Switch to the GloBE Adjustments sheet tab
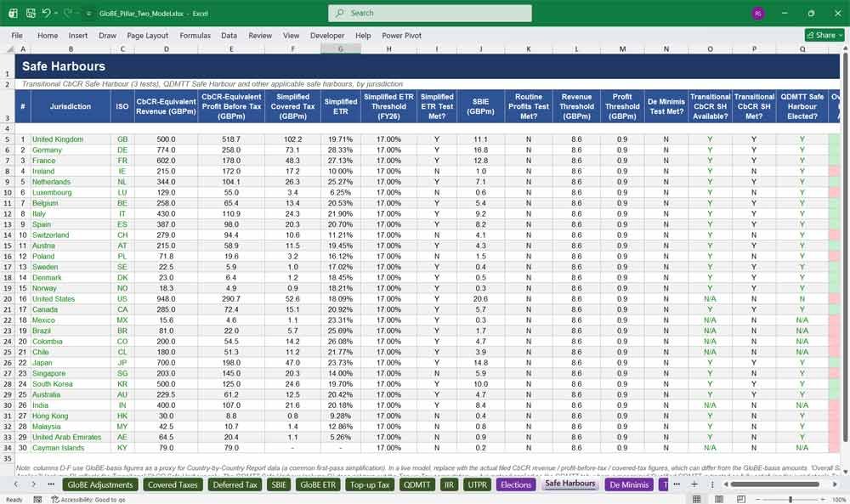Screen dimensions: 850x504 click(99, 484)
